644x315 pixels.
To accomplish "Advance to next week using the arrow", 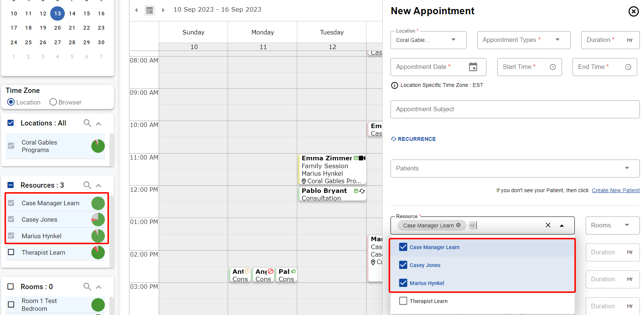I will tap(163, 10).
